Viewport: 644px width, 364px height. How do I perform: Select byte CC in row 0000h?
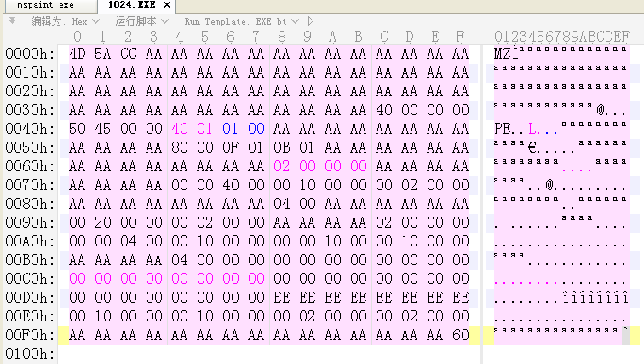pos(128,54)
